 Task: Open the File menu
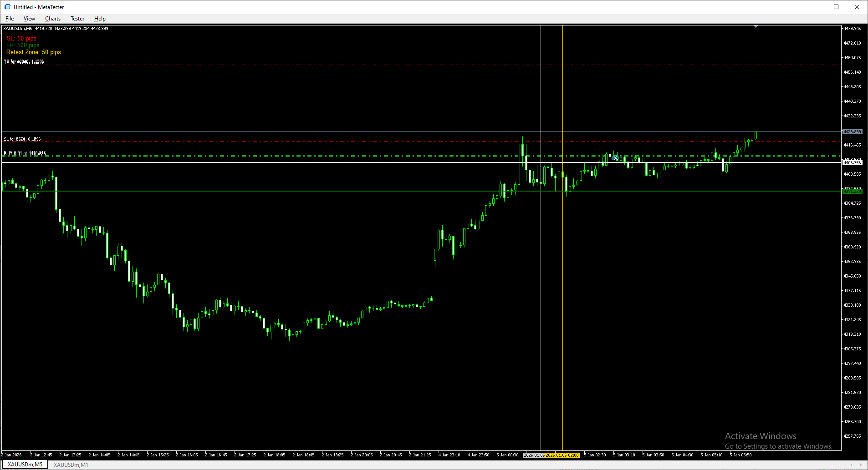[10, 19]
